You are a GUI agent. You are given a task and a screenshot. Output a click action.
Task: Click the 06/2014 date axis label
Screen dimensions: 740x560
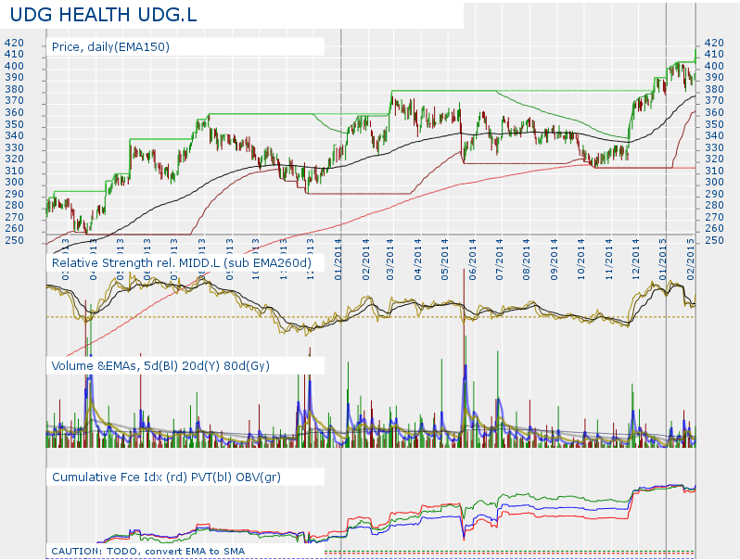472,260
